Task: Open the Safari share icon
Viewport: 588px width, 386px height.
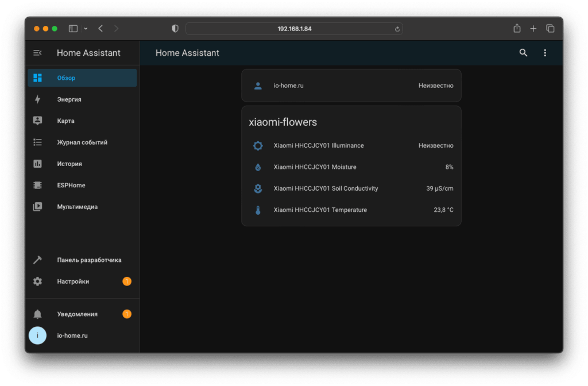Action: pyautogui.click(x=517, y=28)
